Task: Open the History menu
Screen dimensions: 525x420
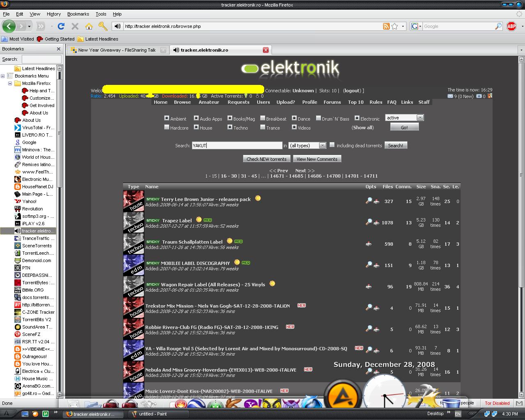Action: (x=54, y=14)
